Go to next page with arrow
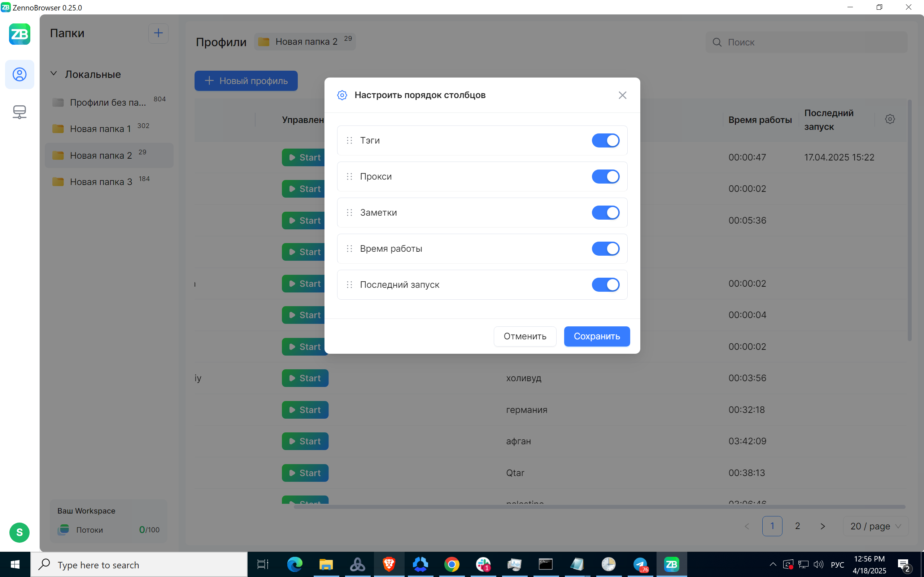The image size is (924, 577). point(823,526)
